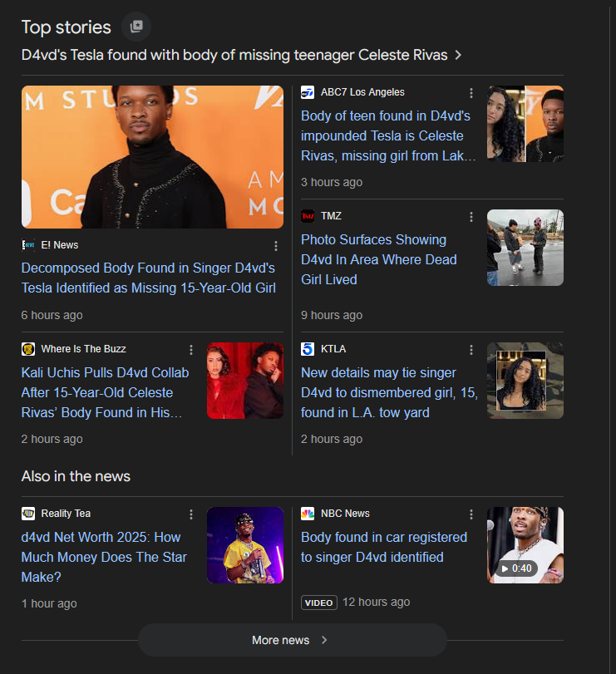Open the KTLA story thumbnail
Screen dimensions: 616x674
[525, 381]
